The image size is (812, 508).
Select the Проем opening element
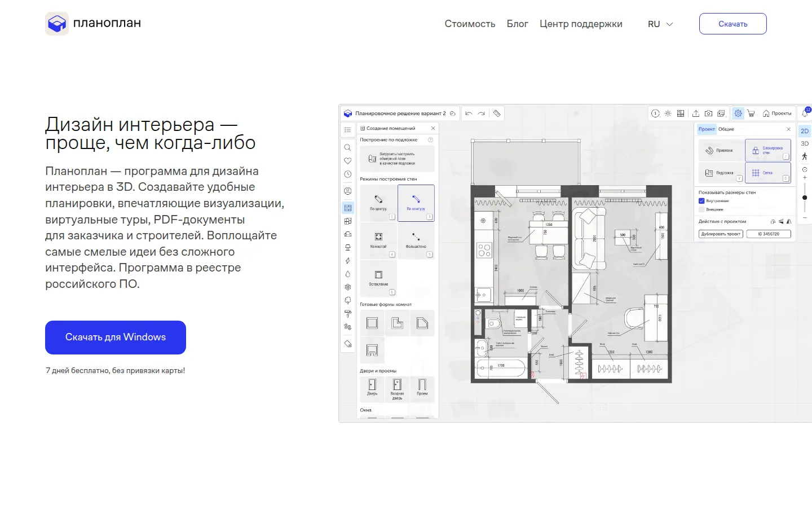(x=422, y=388)
